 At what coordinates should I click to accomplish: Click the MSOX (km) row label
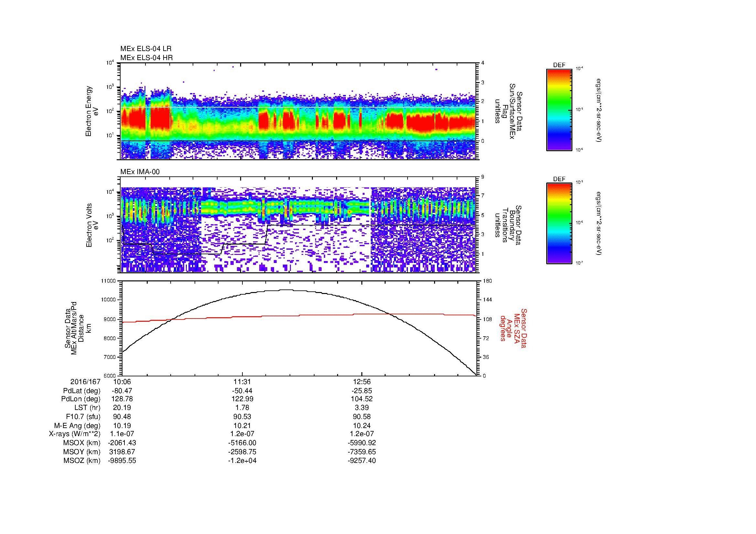click(x=82, y=443)
